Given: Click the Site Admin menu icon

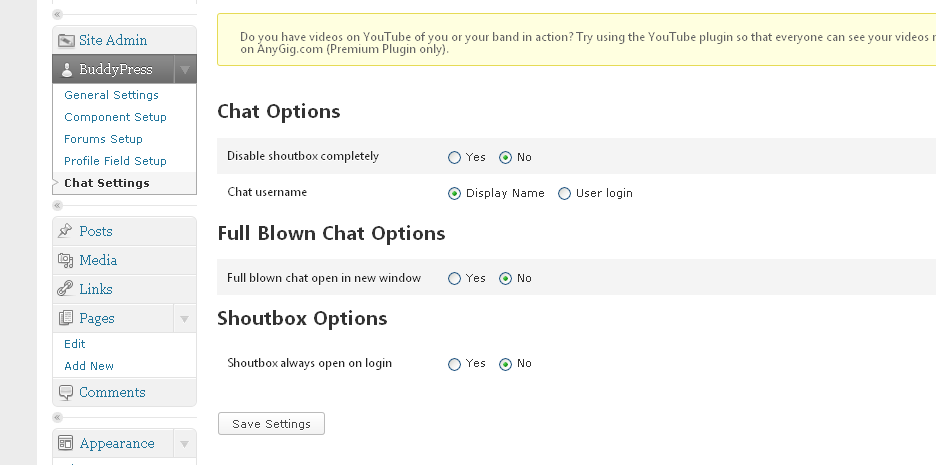Looking at the screenshot, I should (66, 41).
